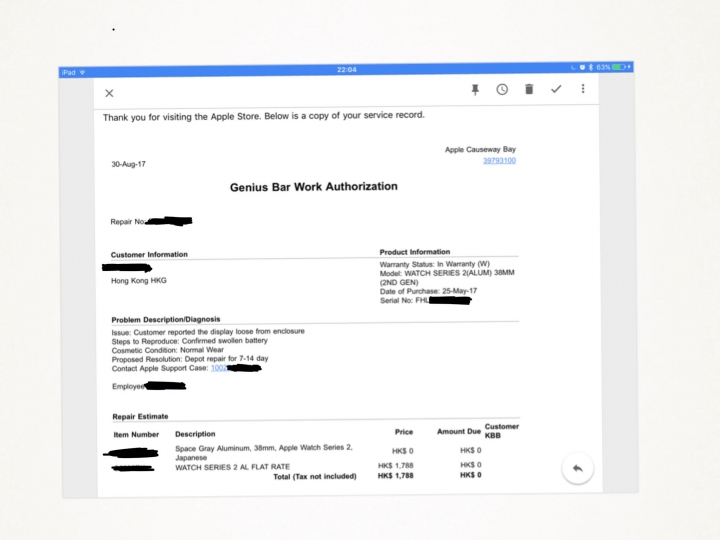Select the 'Date of Purchase: 25-May-17' line
Screen dimensions: 720x540
(x=428, y=291)
